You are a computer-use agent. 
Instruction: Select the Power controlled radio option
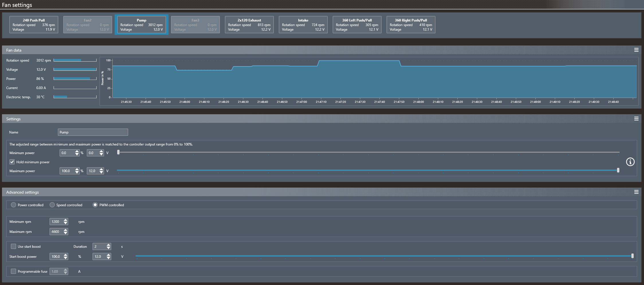coord(13,205)
